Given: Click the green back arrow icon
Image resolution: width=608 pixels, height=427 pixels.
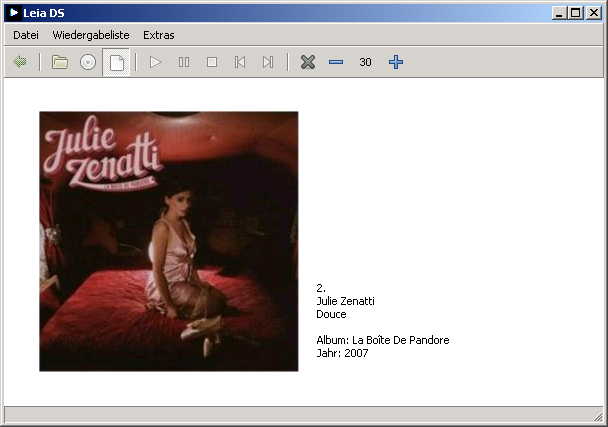Looking at the screenshot, I should point(20,62).
